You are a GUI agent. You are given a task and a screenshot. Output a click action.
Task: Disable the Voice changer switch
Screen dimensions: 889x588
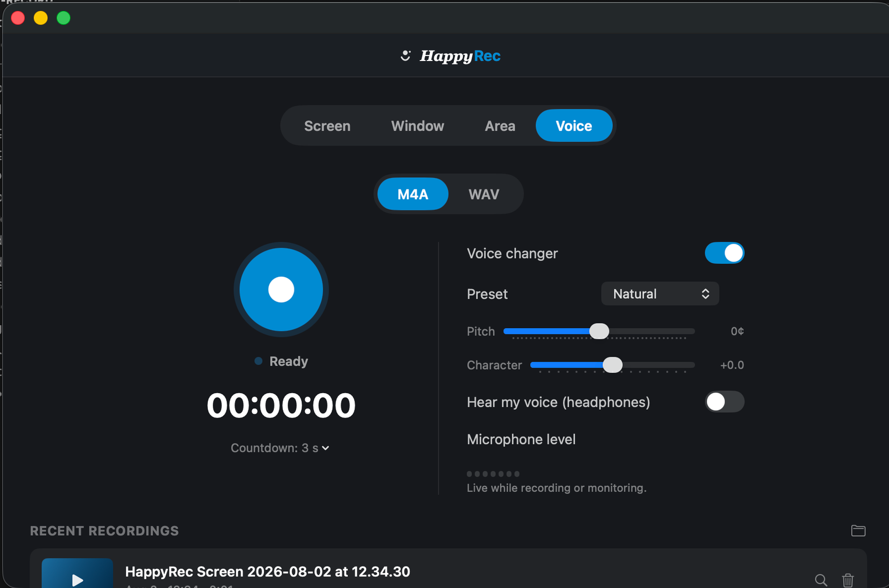click(725, 253)
